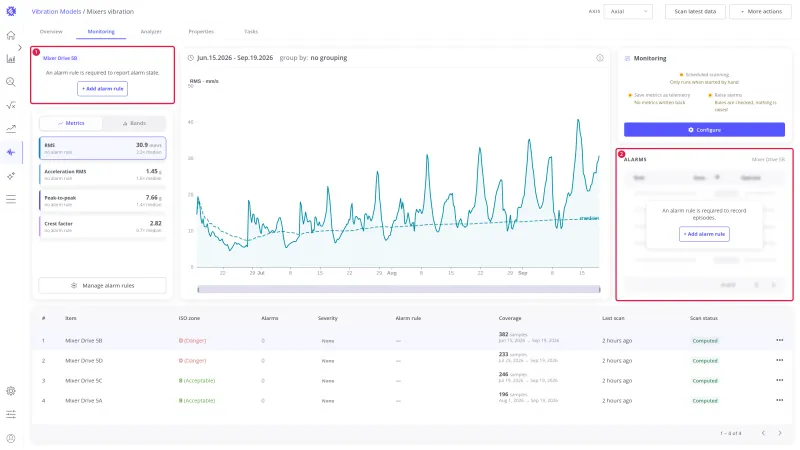Click the Mixer Drive 5D table row name
The image size is (800, 450).
[84, 360]
